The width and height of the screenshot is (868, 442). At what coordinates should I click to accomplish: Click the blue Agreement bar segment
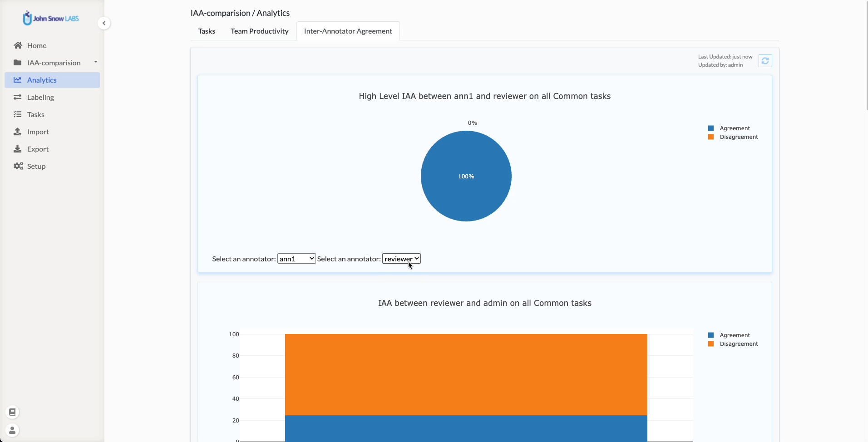(466, 428)
